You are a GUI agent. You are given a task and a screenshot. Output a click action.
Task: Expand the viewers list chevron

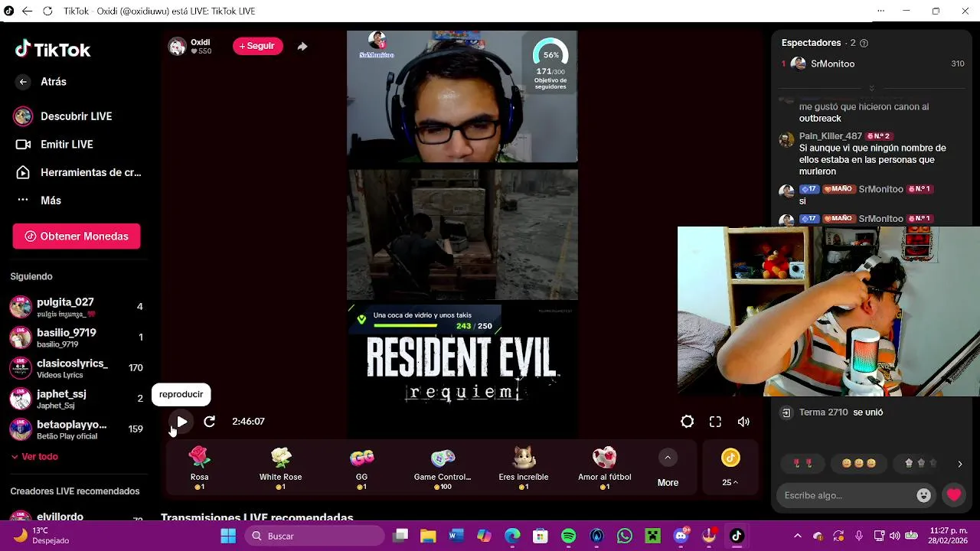[871, 88]
